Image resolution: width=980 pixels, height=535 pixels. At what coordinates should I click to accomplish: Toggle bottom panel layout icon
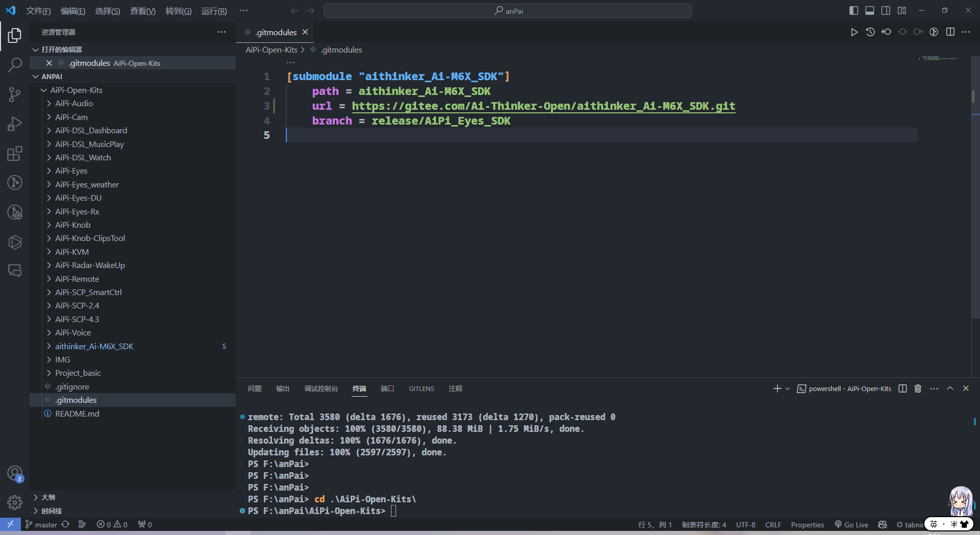tap(870, 10)
